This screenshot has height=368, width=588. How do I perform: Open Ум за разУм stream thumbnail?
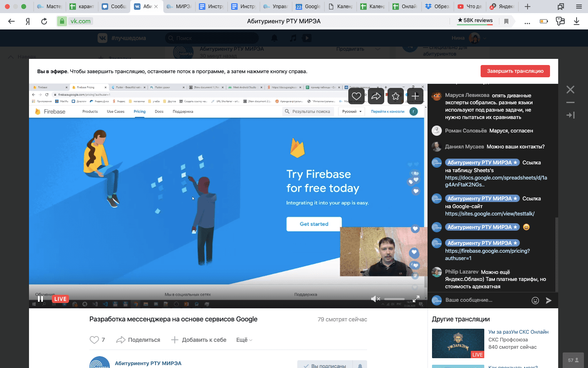tap(458, 343)
